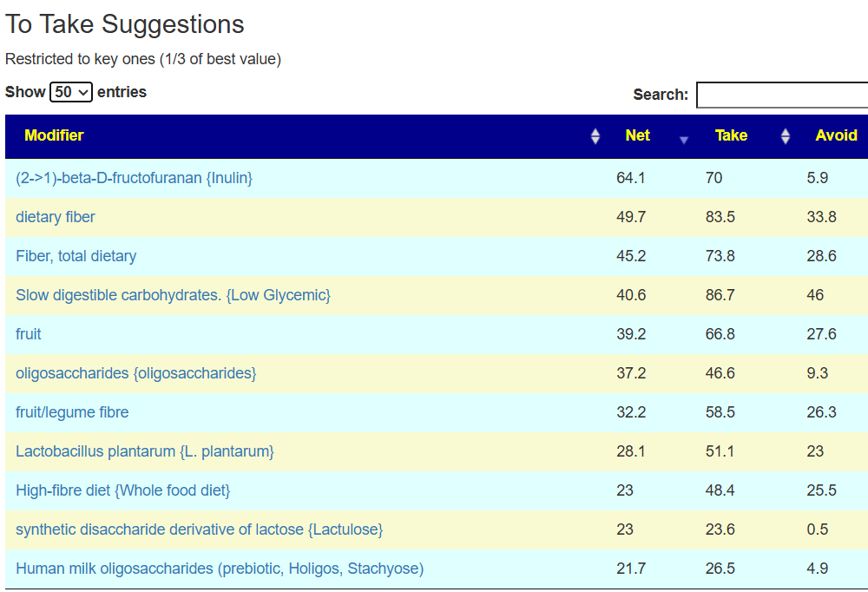Viewport: 868px width, 592px height.
Task: Follow the Fiber, total dietary link
Action: (76, 256)
